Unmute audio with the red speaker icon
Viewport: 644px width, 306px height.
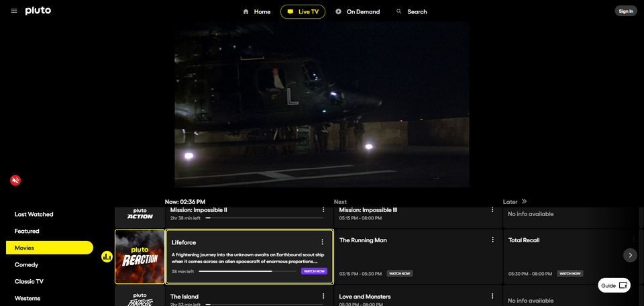pyautogui.click(x=15, y=181)
